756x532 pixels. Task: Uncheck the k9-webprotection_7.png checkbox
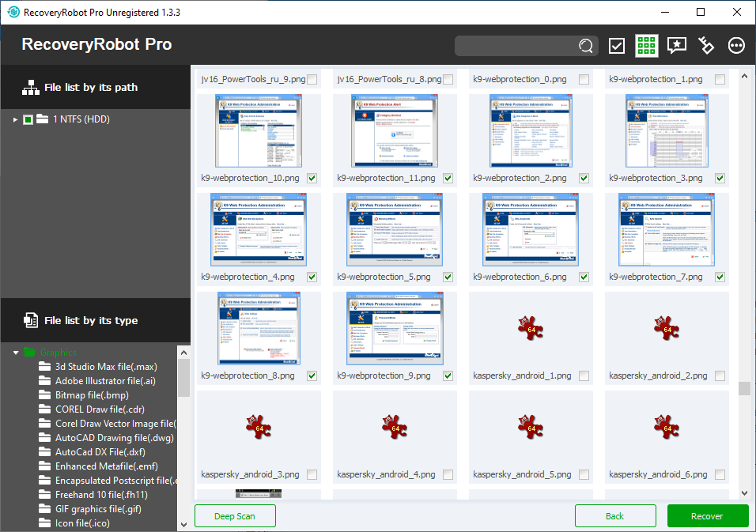(720, 277)
